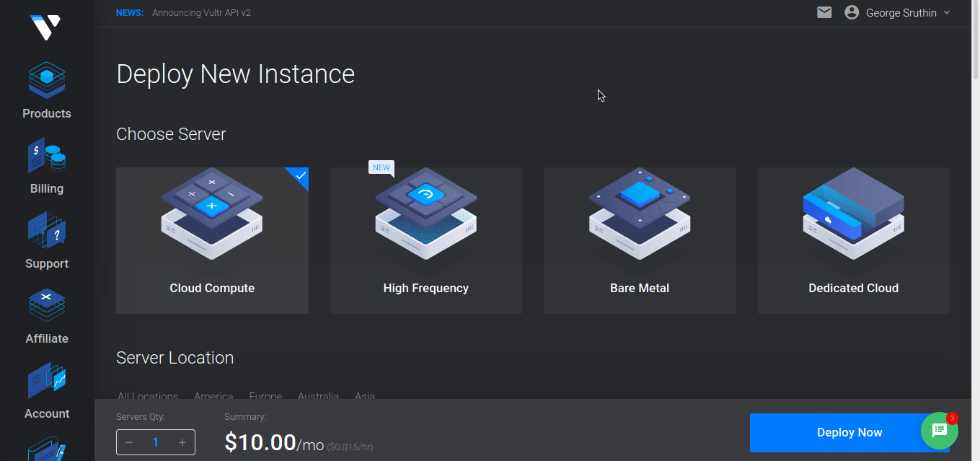Viewport: 980px width, 461px height.
Task: Select the Affiliate sidebar icon
Action: [x=47, y=306]
